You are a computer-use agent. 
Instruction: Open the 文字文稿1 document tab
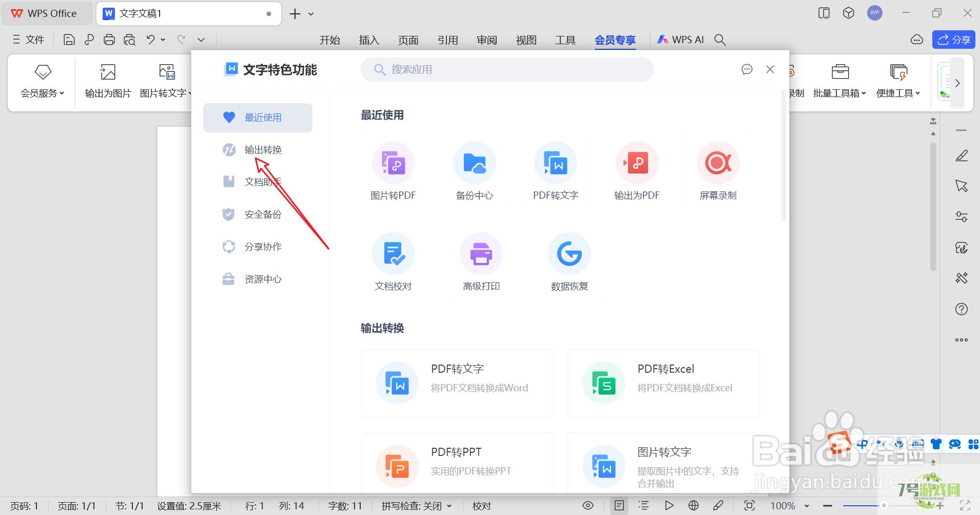(188, 14)
